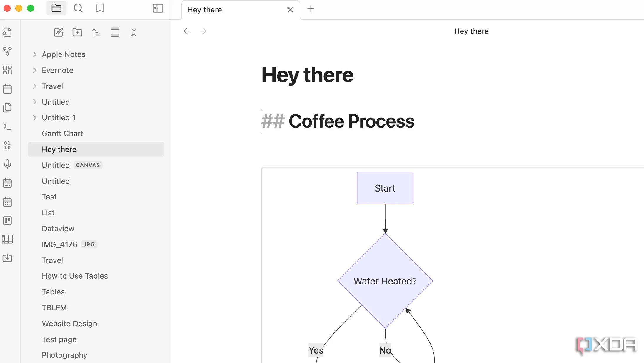Image resolution: width=644 pixels, height=363 pixels.
Task: Open the Dataview note
Action: (96, 229)
